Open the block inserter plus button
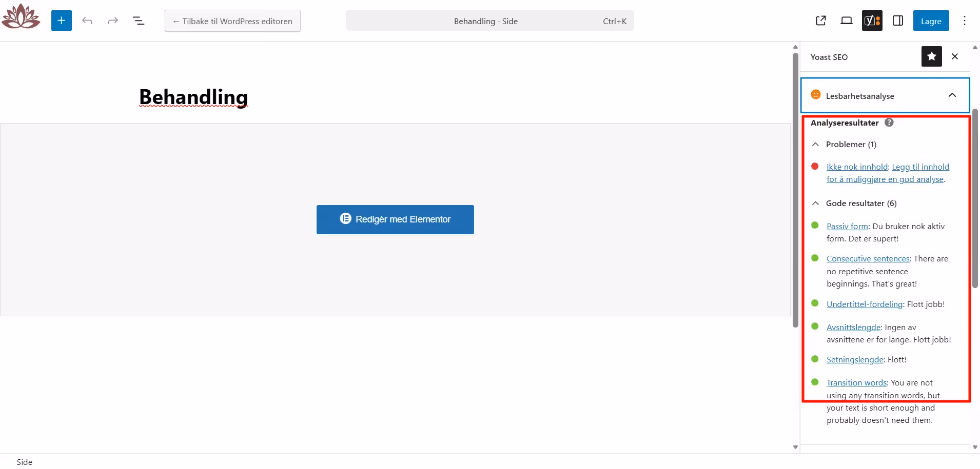This screenshot has width=980, height=469. [62, 21]
